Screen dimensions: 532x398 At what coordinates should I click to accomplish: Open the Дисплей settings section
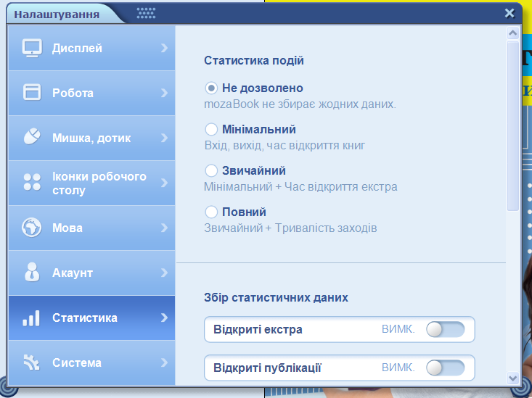click(x=91, y=48)
